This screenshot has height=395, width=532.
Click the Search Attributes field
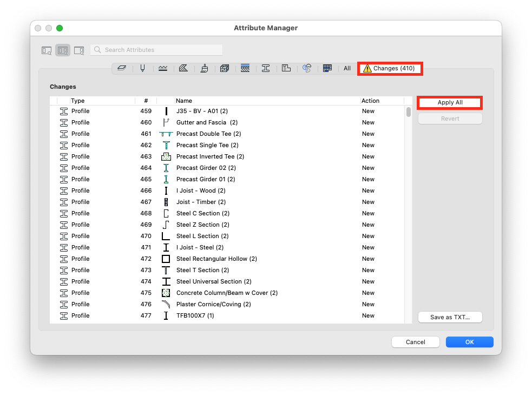(156, 50)
